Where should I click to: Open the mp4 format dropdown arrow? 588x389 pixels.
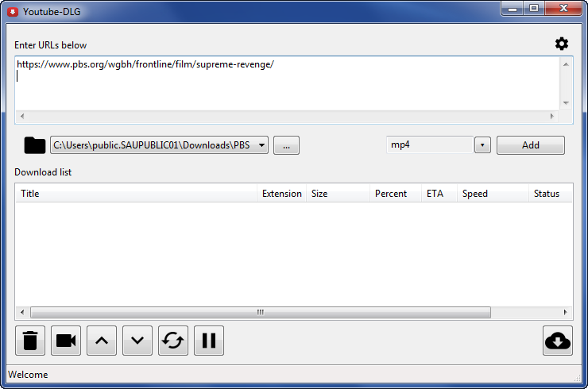pyautogui.click(x=482, y=145)
